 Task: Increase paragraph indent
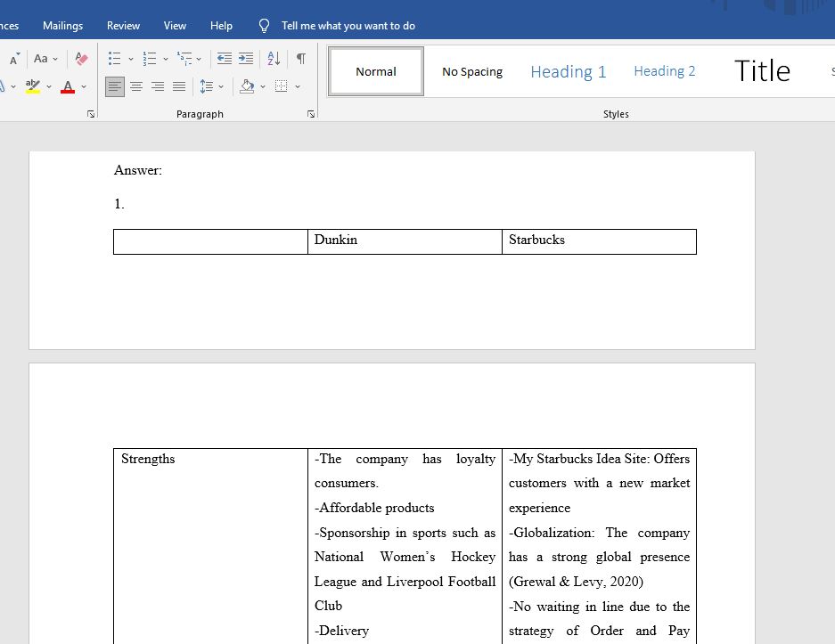pos(246,59)
